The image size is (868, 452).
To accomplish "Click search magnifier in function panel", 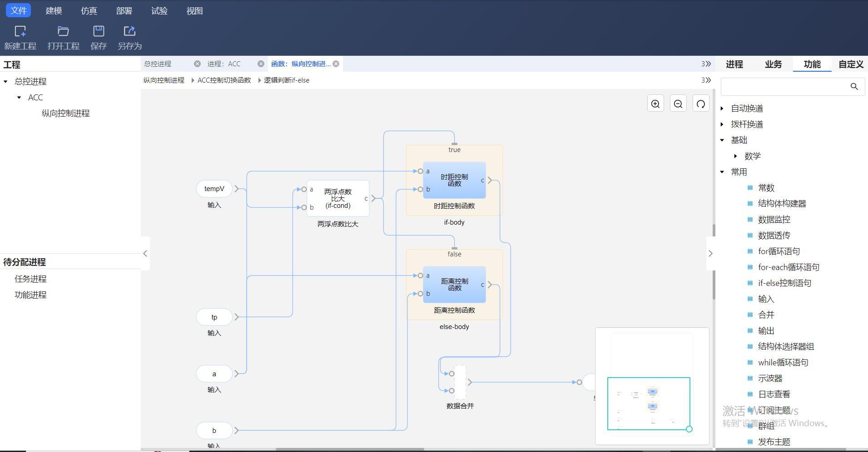I will (854, 86).
